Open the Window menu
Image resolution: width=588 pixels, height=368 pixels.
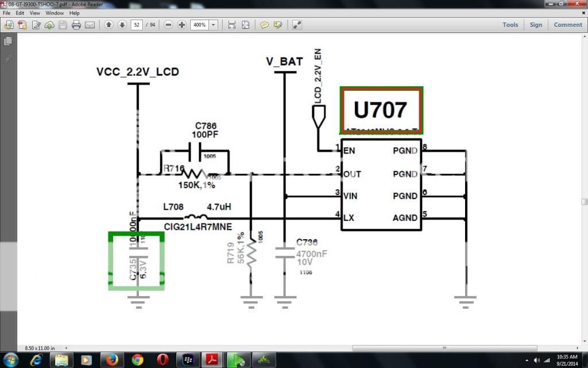(x=55, y=13)
